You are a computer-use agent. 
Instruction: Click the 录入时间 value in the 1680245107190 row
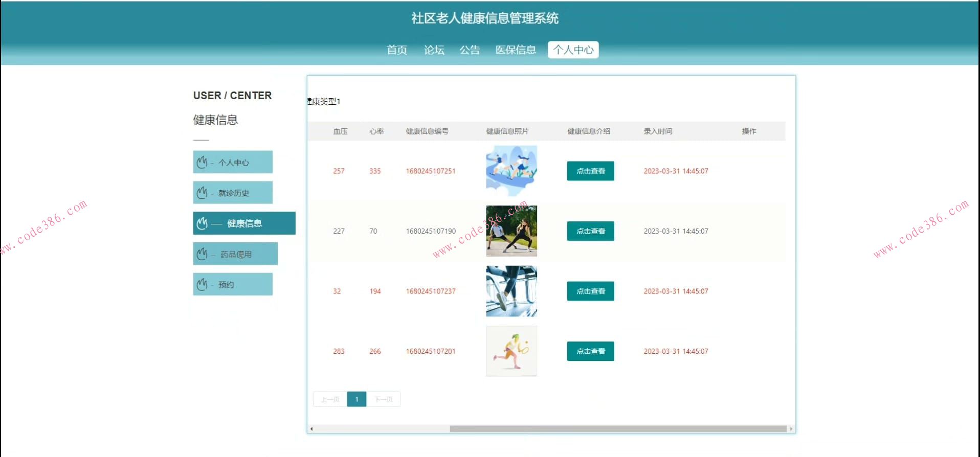676,231
